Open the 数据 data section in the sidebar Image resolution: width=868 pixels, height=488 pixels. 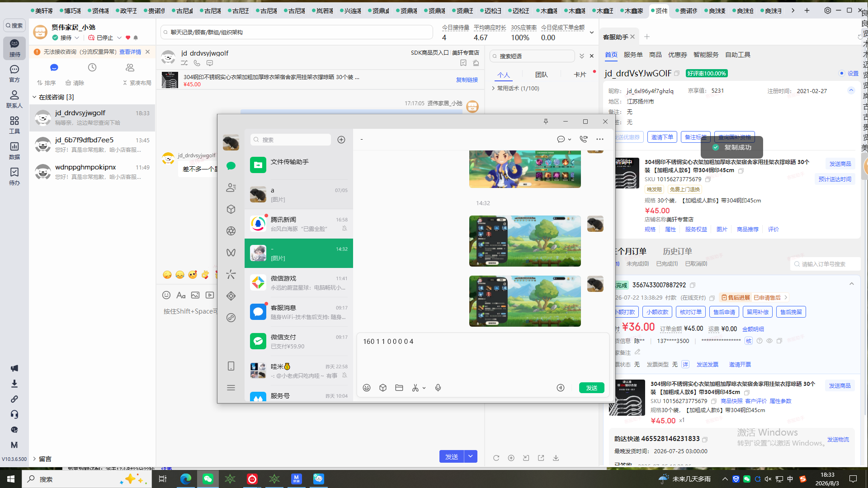tap(14, 150)
